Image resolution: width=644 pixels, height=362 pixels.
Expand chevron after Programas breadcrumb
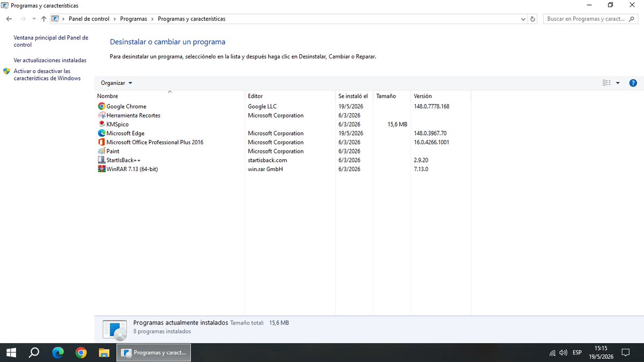(152, 19)
